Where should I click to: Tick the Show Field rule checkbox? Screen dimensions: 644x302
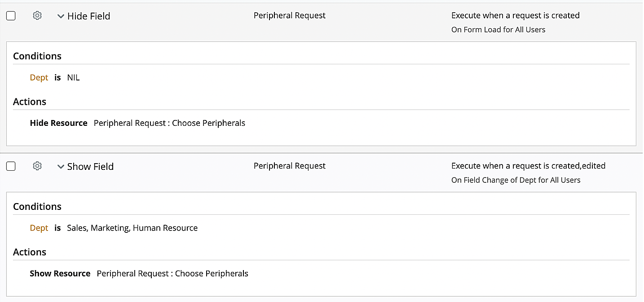(x=11, y=166)
